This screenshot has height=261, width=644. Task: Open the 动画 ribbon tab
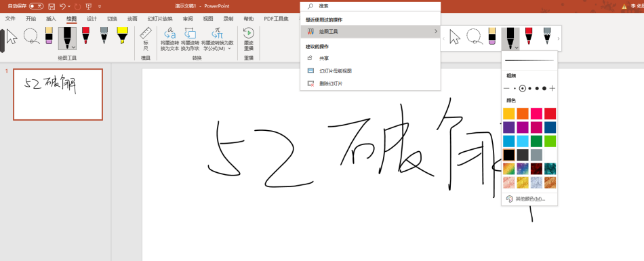pos(132,18)
